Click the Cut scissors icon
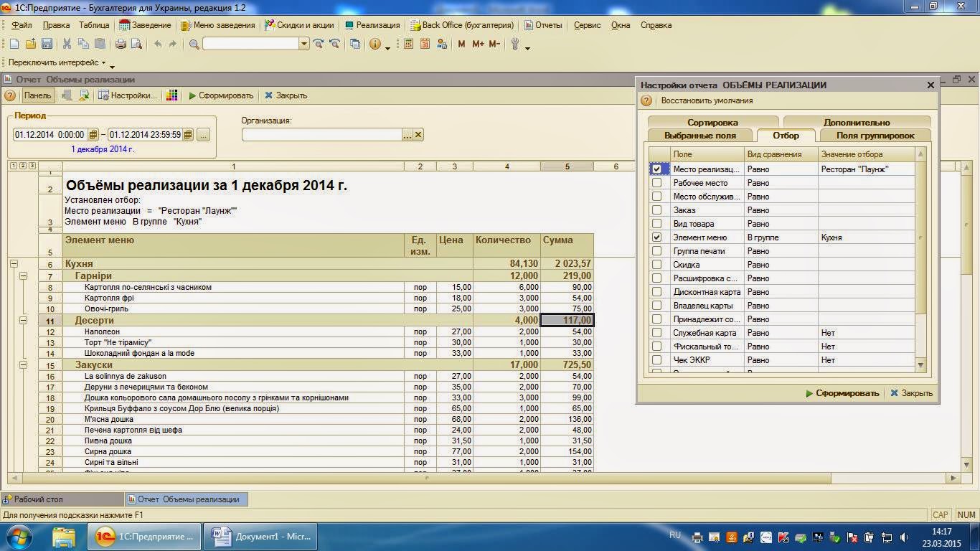This screenshot has height=551, width=980. (67, 44)
